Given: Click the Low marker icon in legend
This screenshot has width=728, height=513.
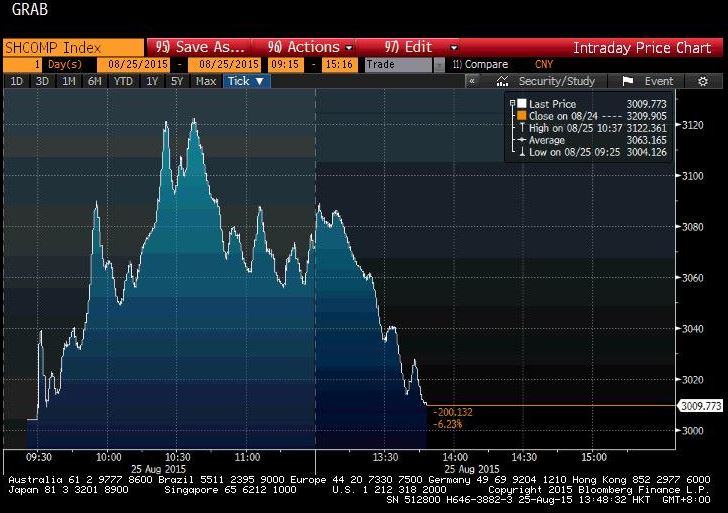Looking at the screenshot, I should 522,152.
